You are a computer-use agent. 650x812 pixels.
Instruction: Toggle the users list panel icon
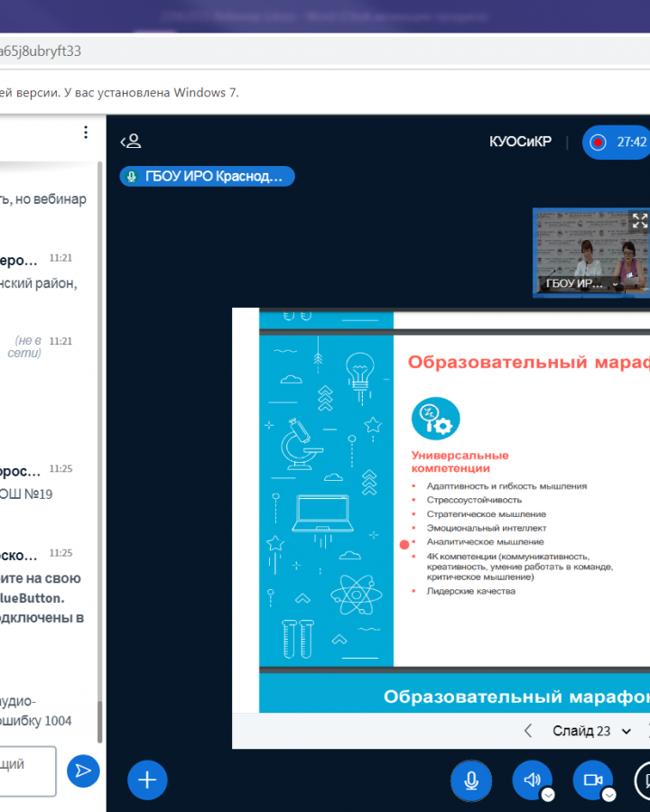click(x=131, y=142)
